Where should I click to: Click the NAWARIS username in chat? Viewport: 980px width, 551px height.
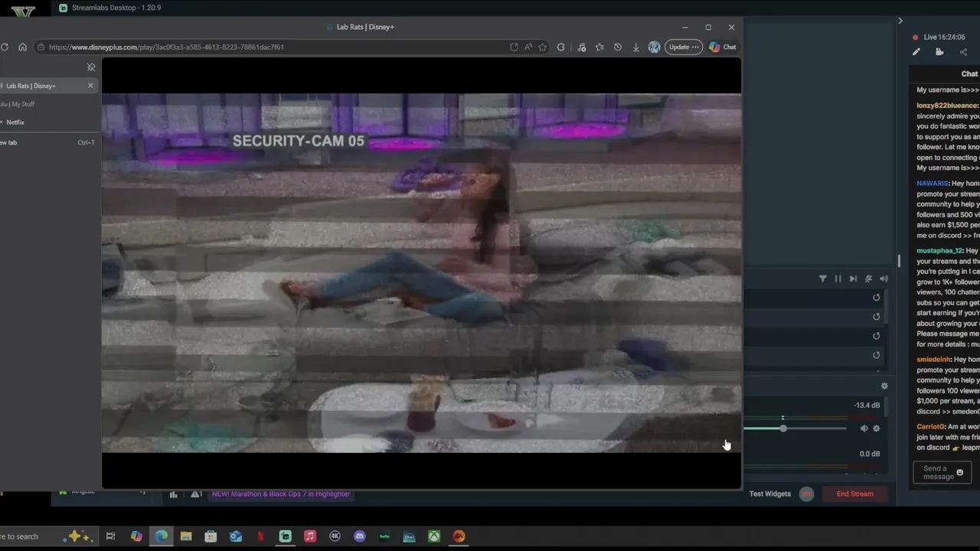(x=933, y=184)
